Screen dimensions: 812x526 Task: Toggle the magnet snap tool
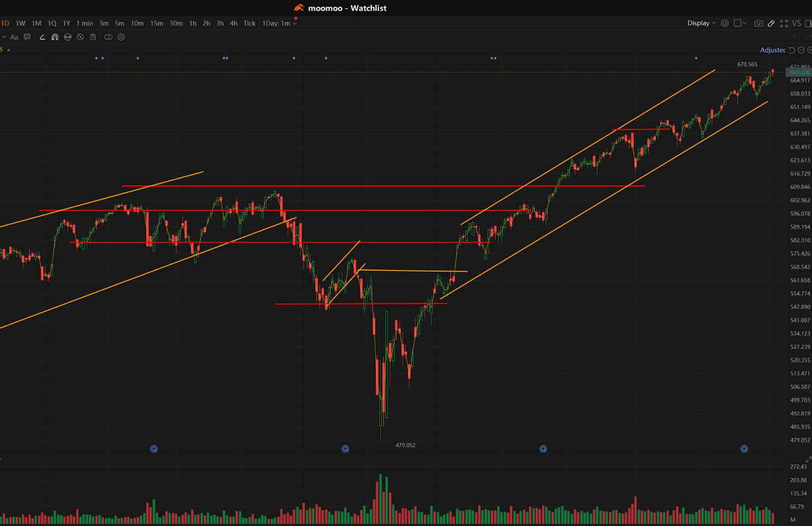pyautogui.click(x=55, y=37)
